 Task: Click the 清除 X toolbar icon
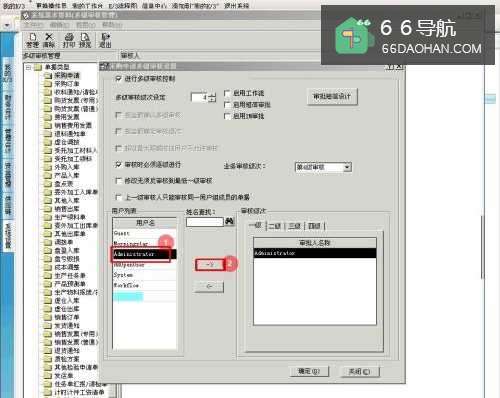pyautogui.click(x=49, y=40)
